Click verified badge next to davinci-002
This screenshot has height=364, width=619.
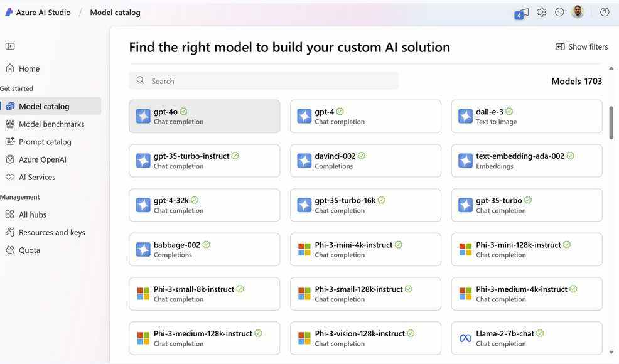(x=362, y=156)
